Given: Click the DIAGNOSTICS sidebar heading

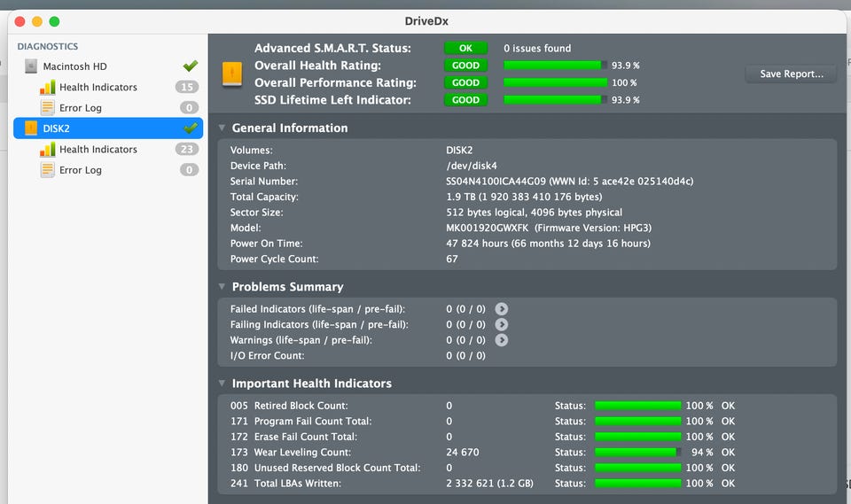Looking at the screenshot, I should click(48, 47).
